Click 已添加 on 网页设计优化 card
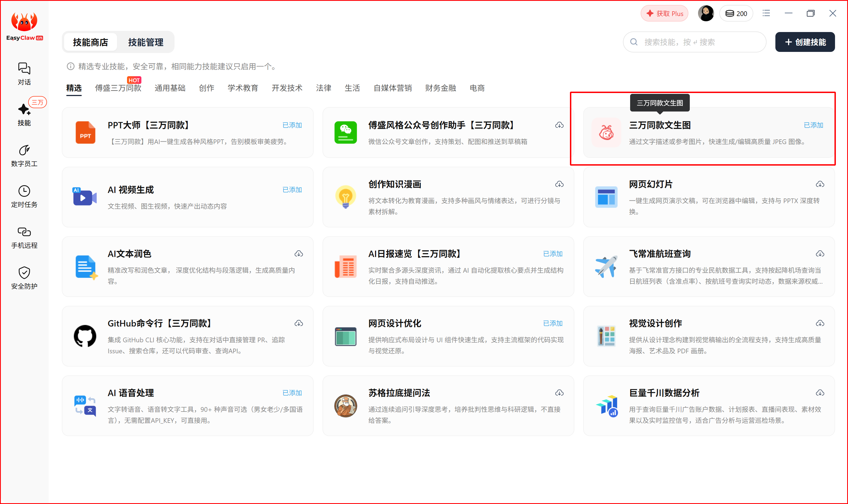 [553, 323]
